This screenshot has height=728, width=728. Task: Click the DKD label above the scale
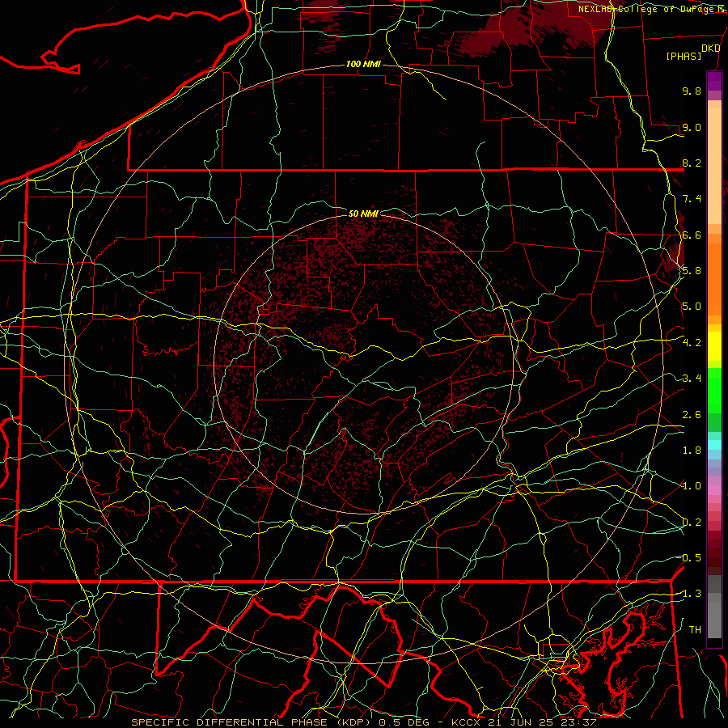[x=710, y=49]
